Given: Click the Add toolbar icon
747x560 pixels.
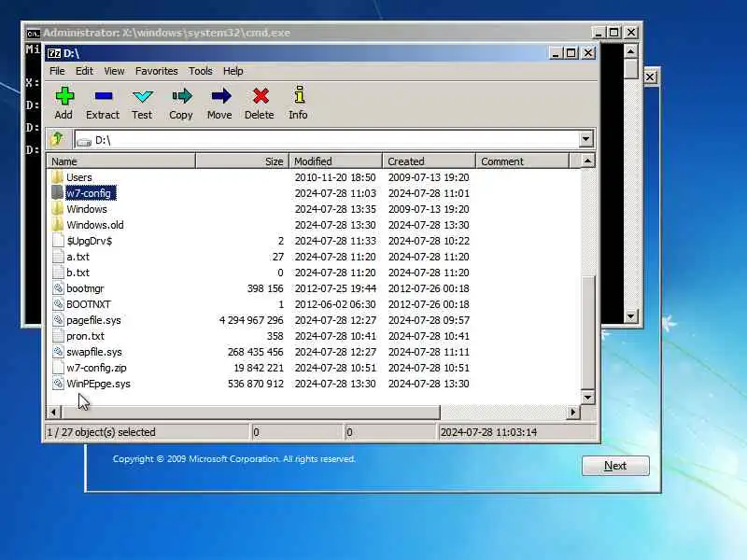Looking at the screenshot, I should [64, 96].
